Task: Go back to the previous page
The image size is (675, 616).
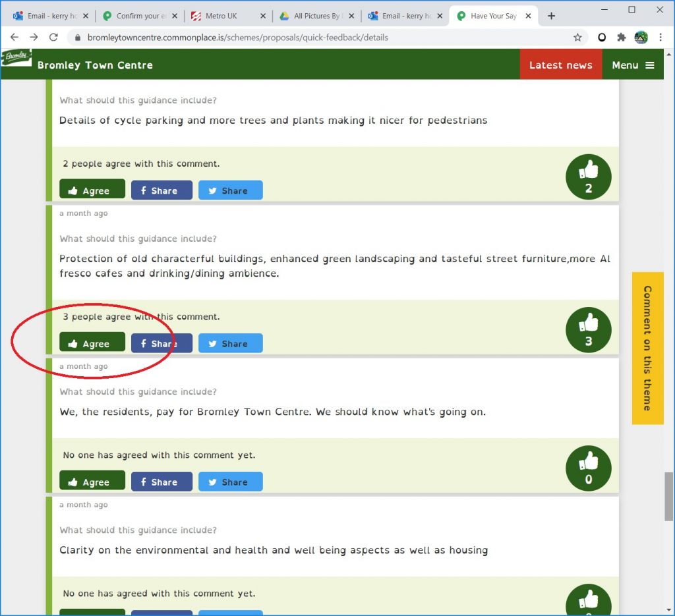Action: tap(15, 38)
